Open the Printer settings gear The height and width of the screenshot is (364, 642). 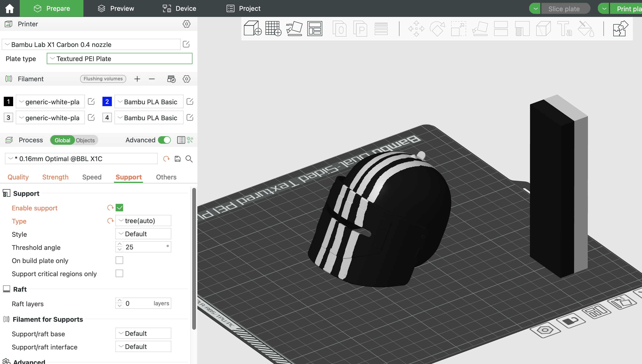[186, 24]
